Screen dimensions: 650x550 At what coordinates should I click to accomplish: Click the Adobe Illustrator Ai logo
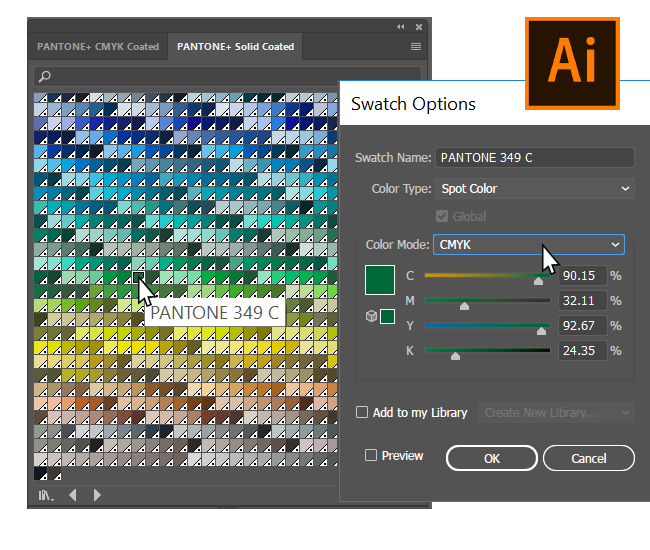tap(572, 63)
